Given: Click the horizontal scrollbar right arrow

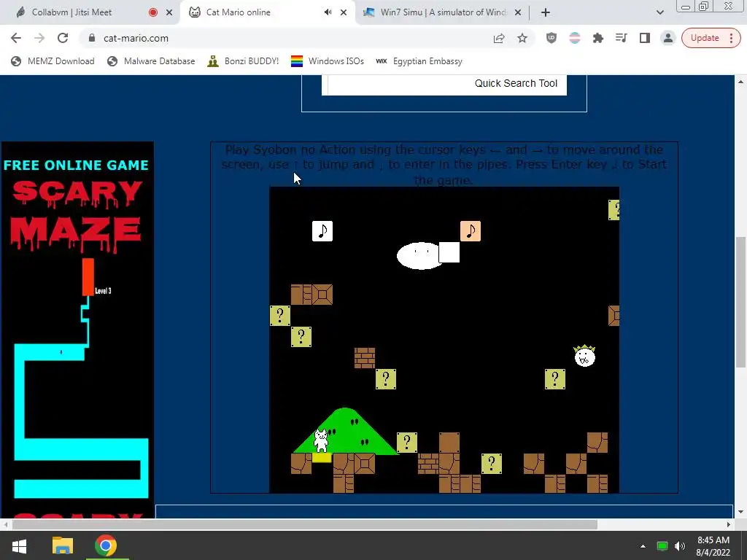Looking at the screenshot, I should [x=729, y=524].
